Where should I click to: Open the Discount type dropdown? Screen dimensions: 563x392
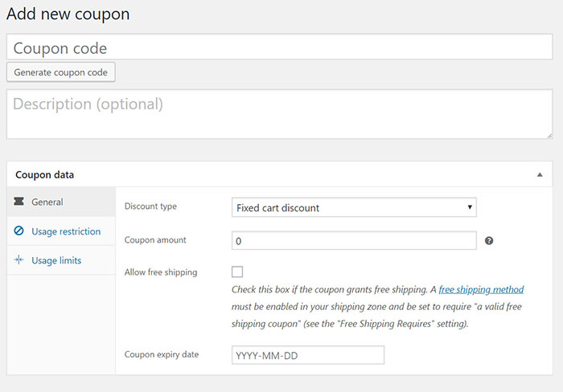point(354,208)
